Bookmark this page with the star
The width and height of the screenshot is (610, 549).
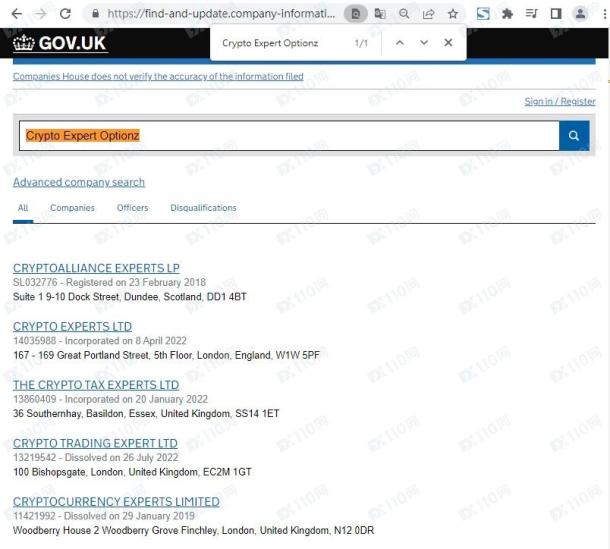453,14
